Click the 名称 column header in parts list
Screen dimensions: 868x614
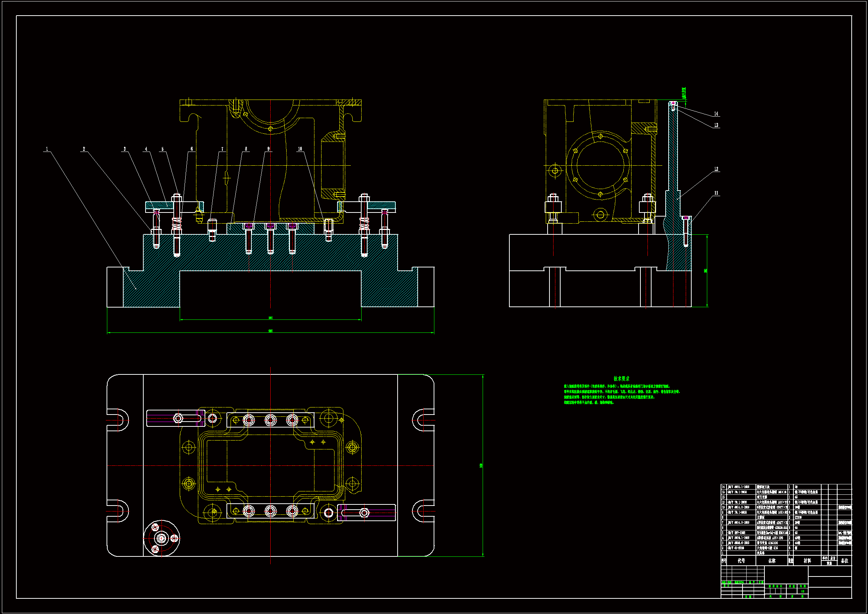pos(771,561)
